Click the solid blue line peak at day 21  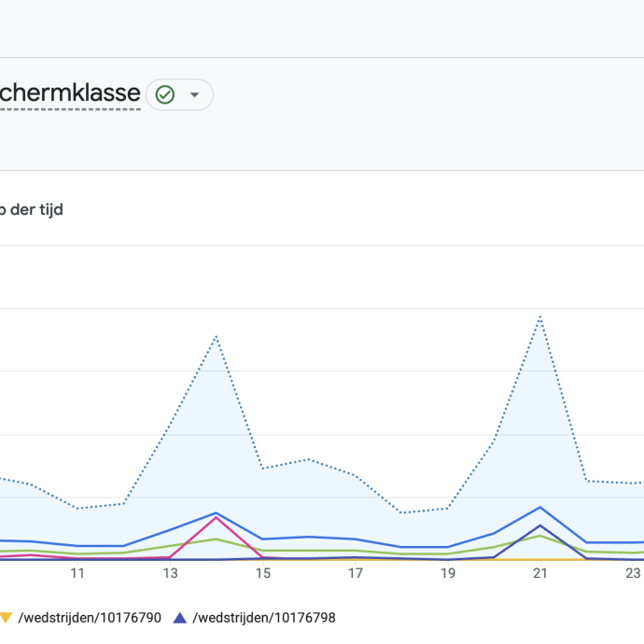tap(540, 507)
